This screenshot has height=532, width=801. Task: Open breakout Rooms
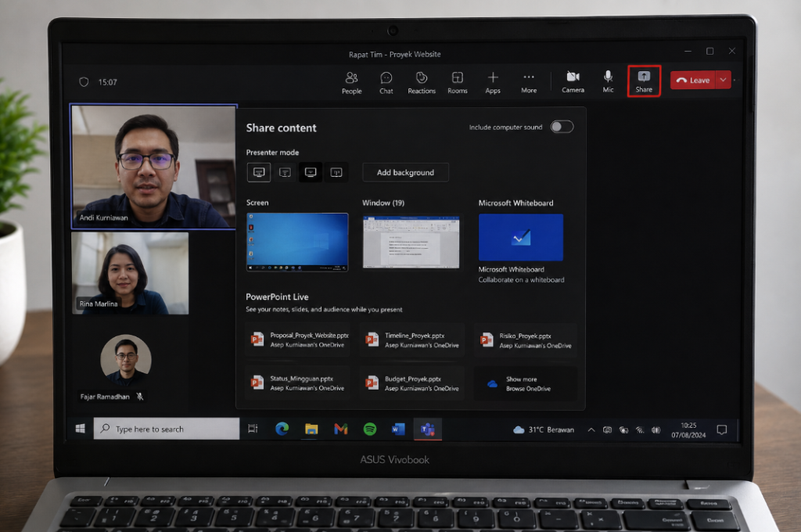click(457, 82)
